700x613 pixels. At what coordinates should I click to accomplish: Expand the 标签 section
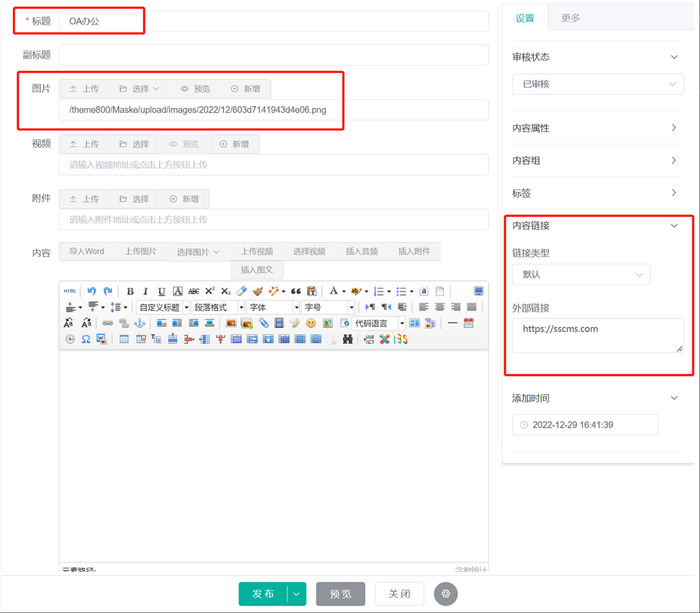pyautogui.click(x=597, y=193)
